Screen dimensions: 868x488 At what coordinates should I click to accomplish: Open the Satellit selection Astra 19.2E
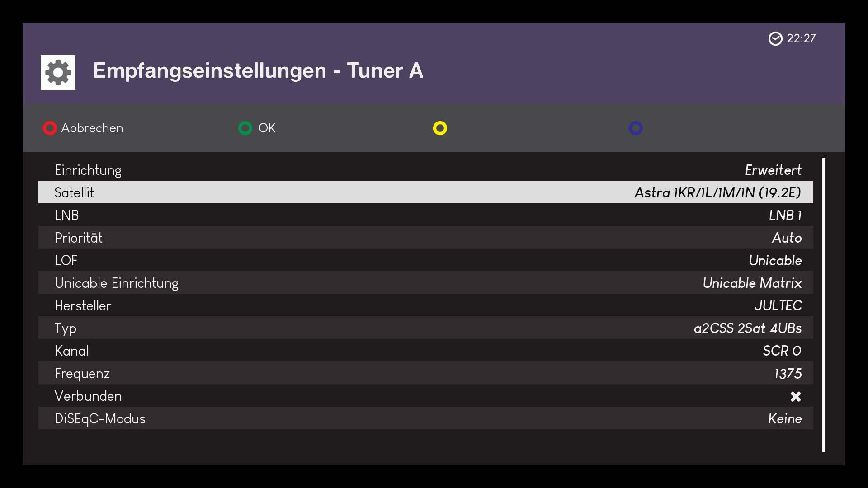tap(717, 193)
